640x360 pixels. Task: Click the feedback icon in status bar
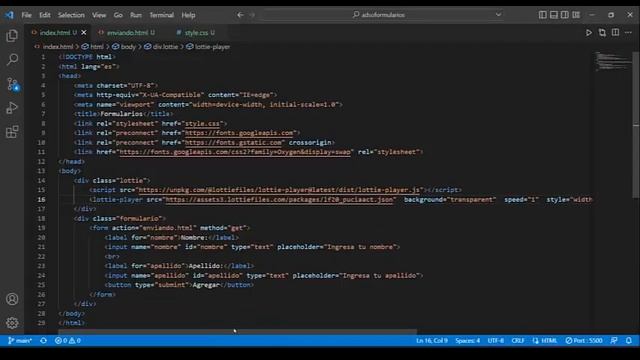tap(614, 340)
